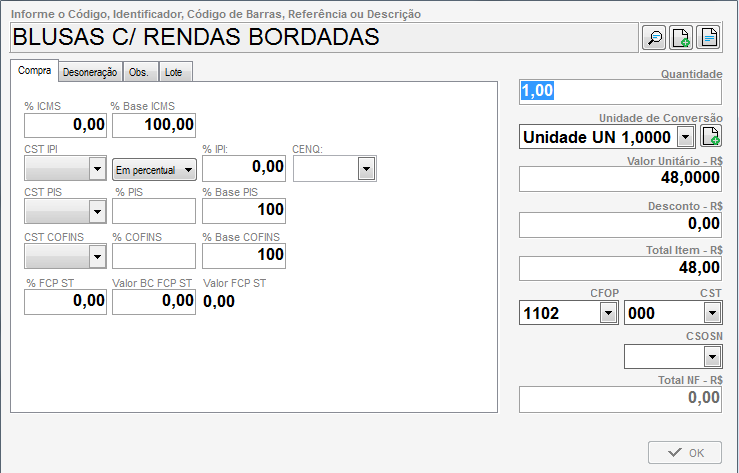Click add new conversion unit icon
Viewport: 739px width, 473px height.
coord(709,137)
